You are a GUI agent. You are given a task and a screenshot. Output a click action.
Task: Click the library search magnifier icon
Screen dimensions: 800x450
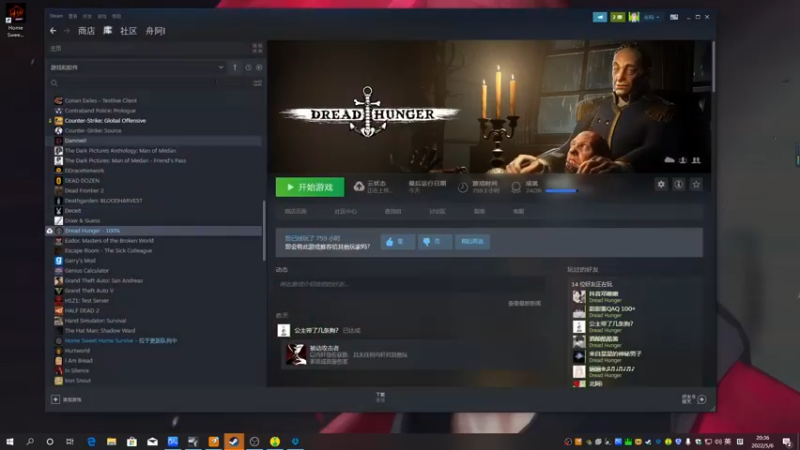54,83
